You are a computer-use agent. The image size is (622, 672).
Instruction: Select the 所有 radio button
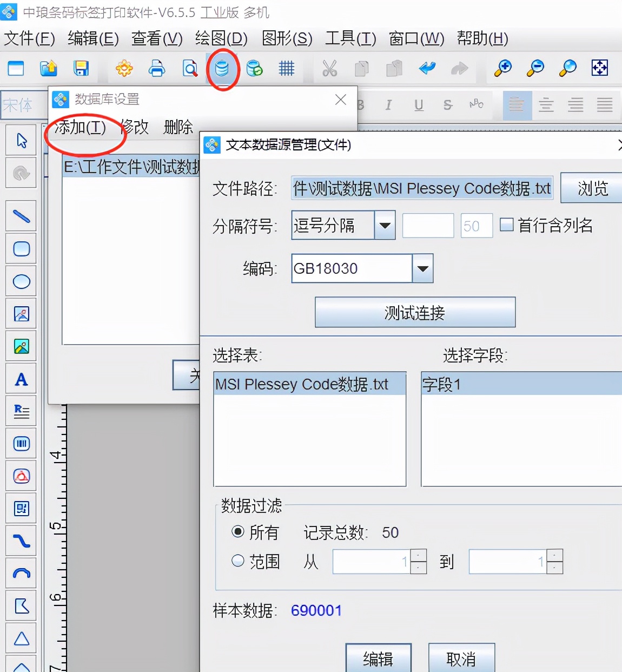click(x=238, y=532)
